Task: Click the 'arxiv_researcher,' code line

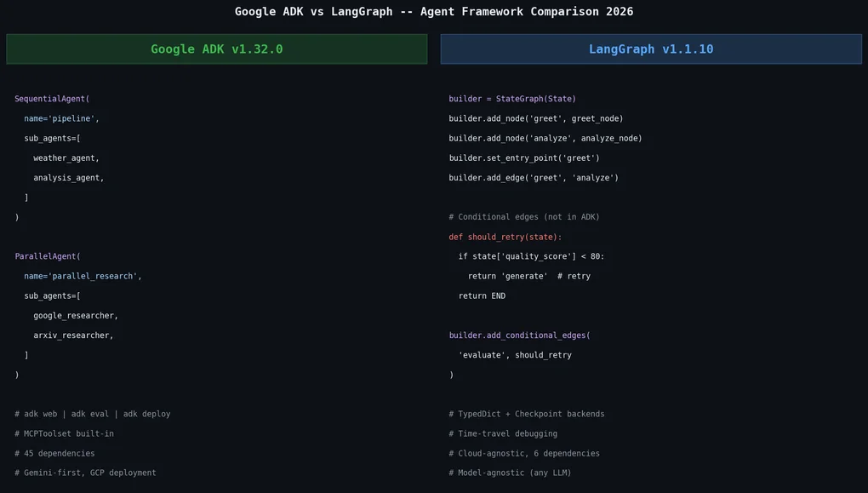Action: click(x=74, y=335)
